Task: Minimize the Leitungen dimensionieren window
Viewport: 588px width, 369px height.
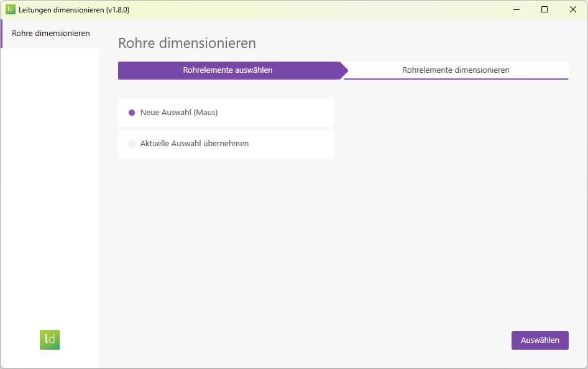Action: point(517,9)
